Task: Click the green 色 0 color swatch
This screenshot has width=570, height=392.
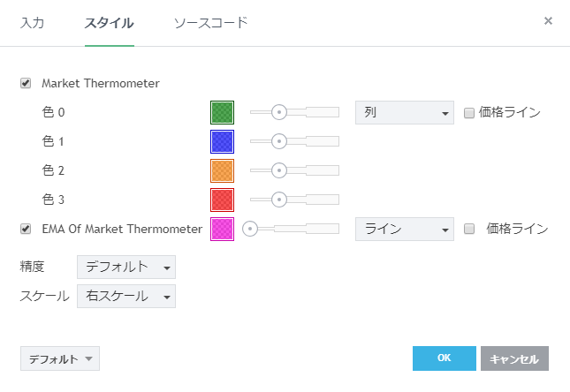Action: pos(222,112)
